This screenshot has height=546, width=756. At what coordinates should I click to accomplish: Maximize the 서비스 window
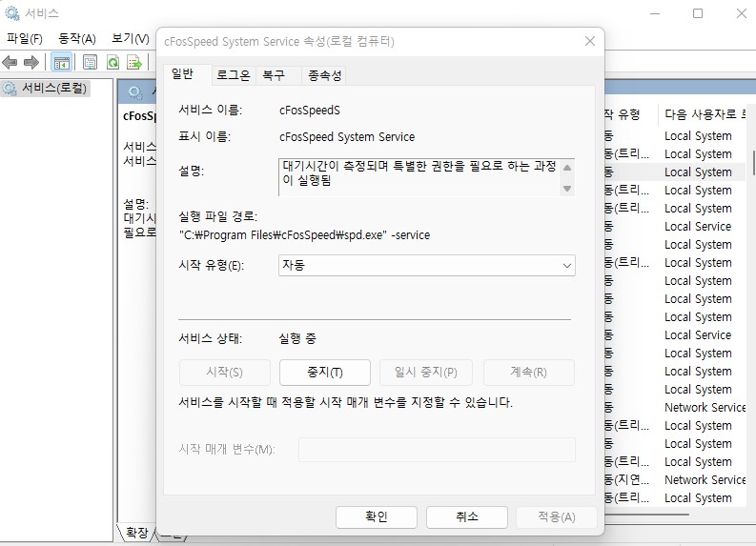698,13
